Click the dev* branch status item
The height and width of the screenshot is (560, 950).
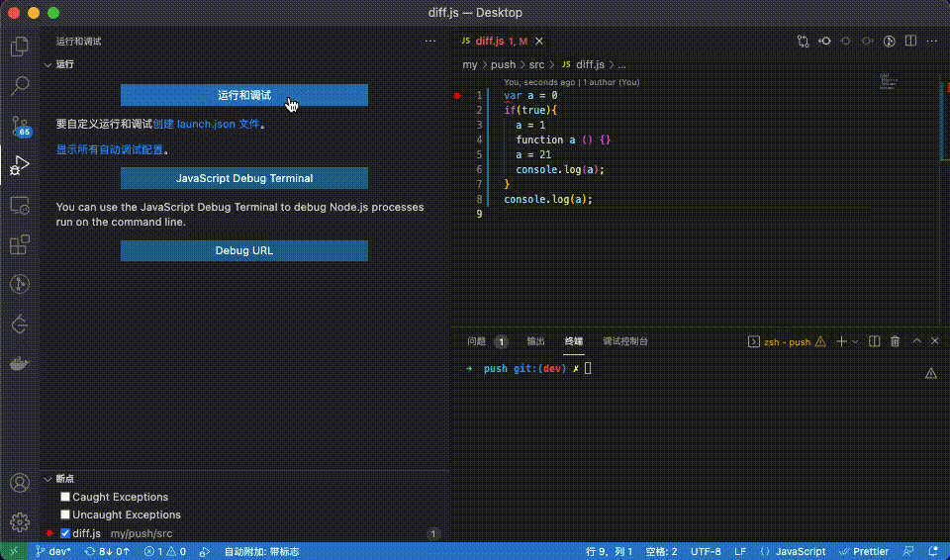coord(53,551)
